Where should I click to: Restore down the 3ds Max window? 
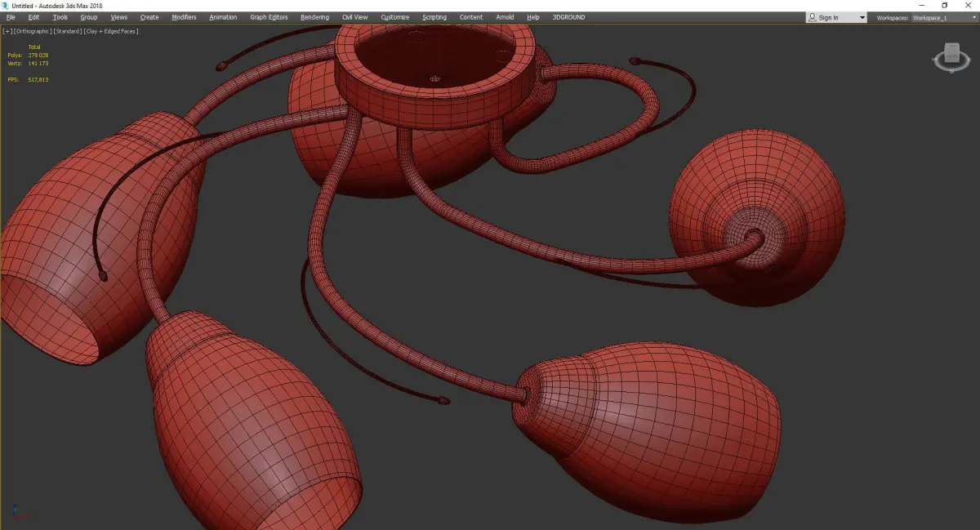click(945, 6)
